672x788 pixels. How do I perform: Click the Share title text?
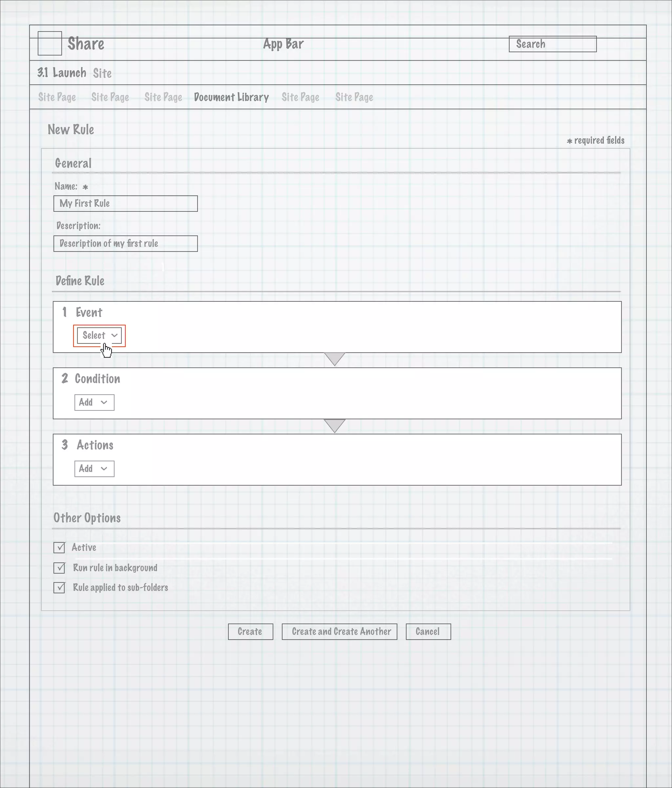(x=86, y=44)
